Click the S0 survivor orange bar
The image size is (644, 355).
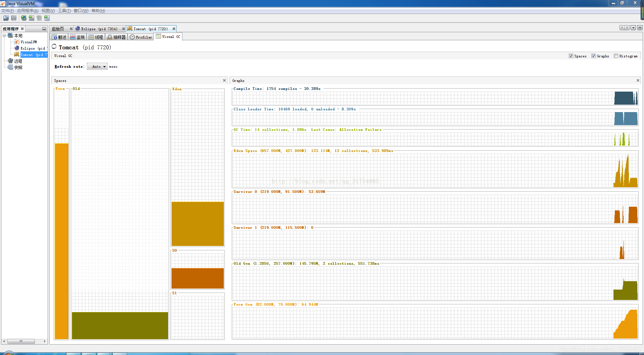(198, 278)
